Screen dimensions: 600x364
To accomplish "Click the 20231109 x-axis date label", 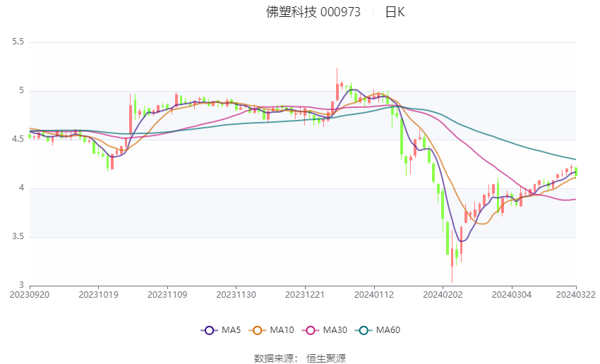I will pyautogui.click(x=167, y=293).
